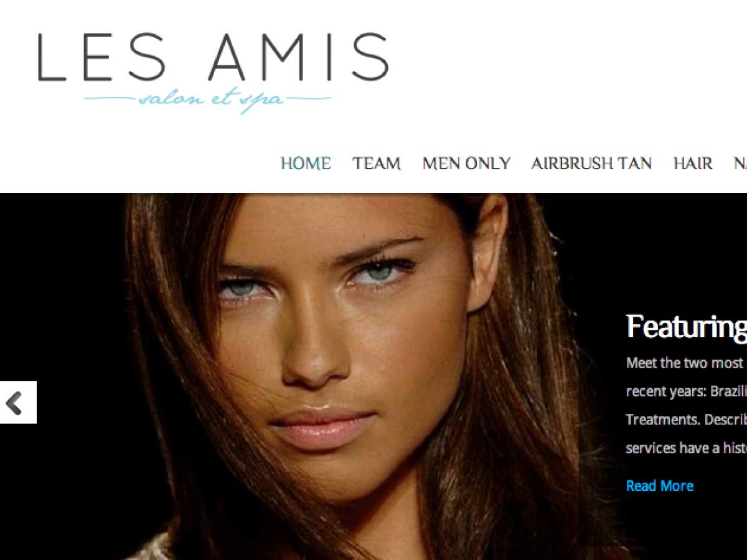Follow the Read More link
Image resolution: width=747 pixels, height=560 pixels.
click(660, 486)
